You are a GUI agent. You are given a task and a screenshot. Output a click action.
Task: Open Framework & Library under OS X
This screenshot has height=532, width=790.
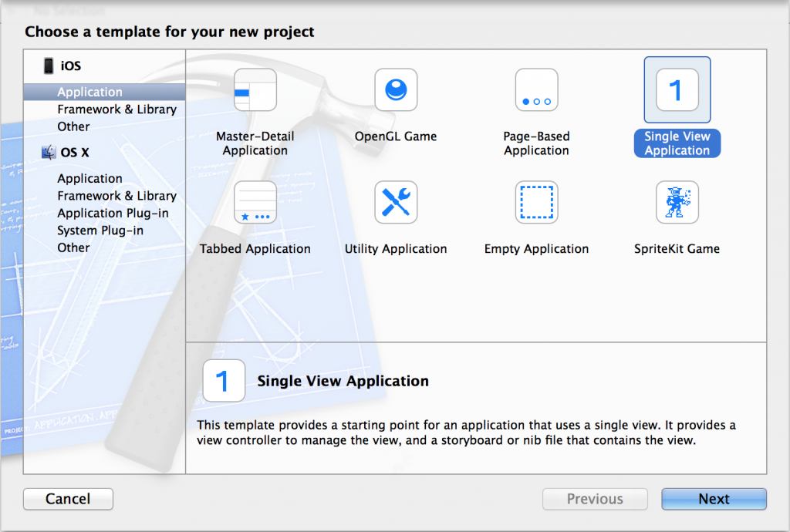[116, 196]
